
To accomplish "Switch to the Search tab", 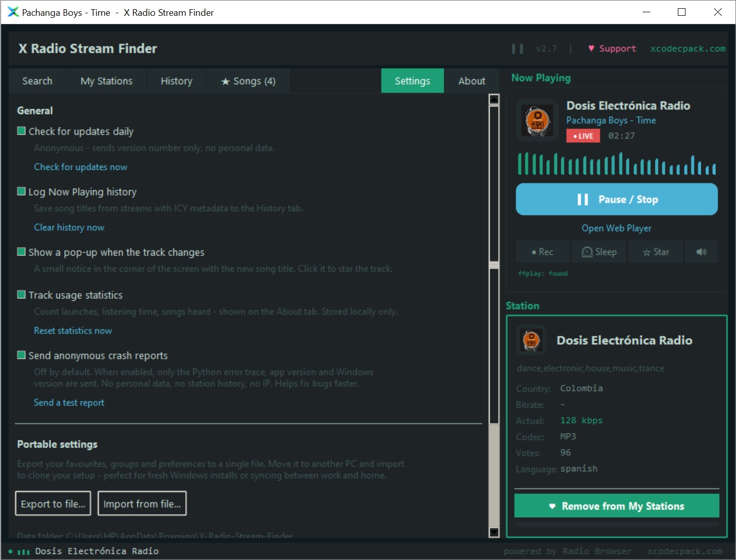I will coord(37,81).
